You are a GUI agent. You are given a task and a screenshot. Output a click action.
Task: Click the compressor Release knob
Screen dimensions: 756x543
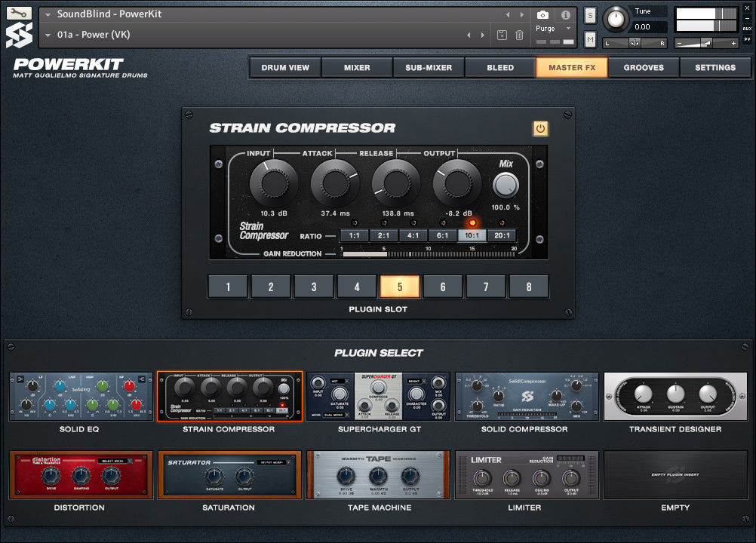(x=396, y=183)
